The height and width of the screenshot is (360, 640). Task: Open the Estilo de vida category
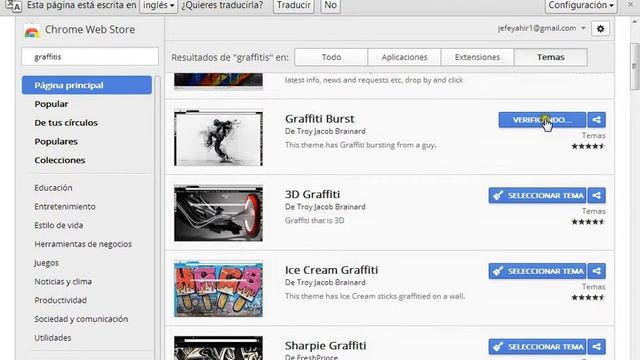[58, 225]
